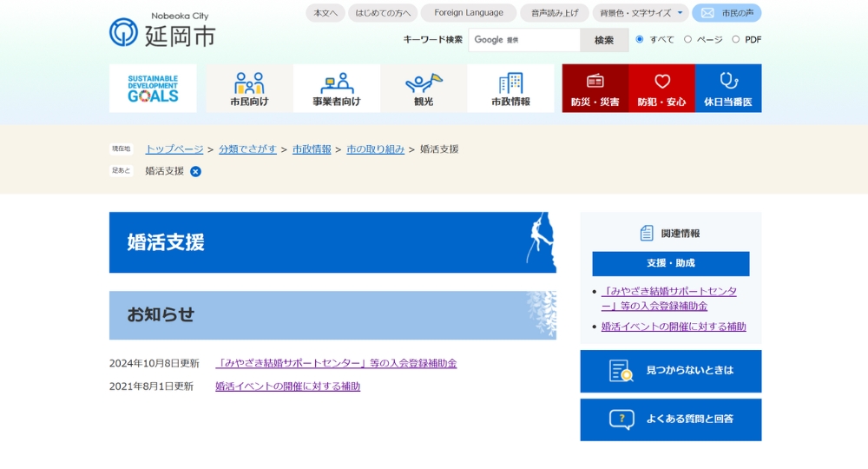This screenshot has width=868, height=469.
Task: Open 休日当番医 holiday doctor page
Action: (728, 88)
